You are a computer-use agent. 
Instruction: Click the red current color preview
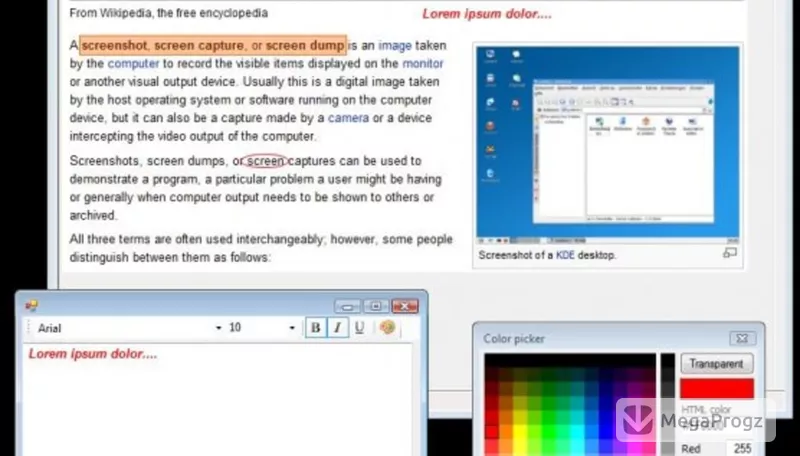click(717, 388)
